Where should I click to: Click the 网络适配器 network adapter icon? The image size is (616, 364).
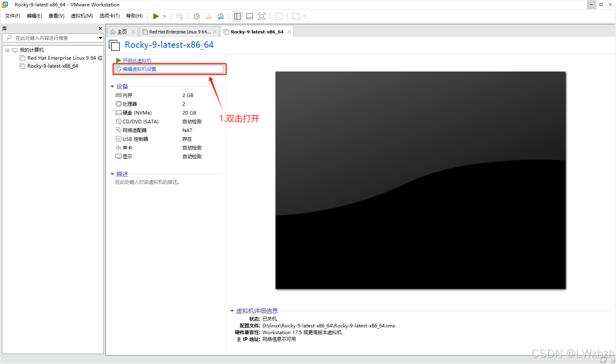(x=118, y=130)
